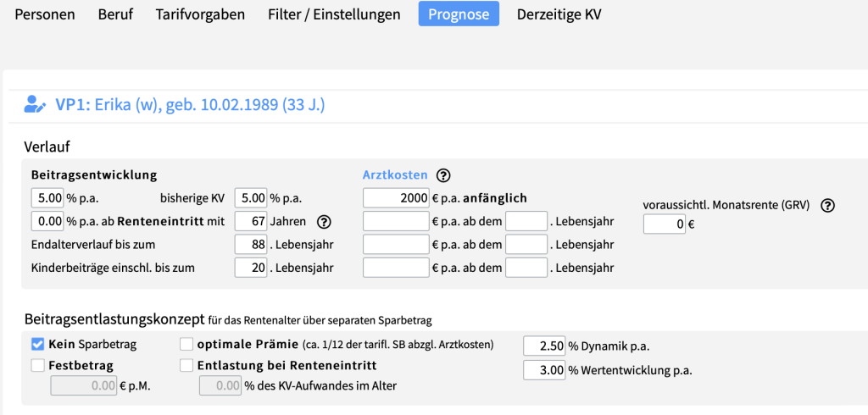Click the 2.50 % Dynamik p.a. field
Screen dimensions: 868x415
tap(544, 346)
